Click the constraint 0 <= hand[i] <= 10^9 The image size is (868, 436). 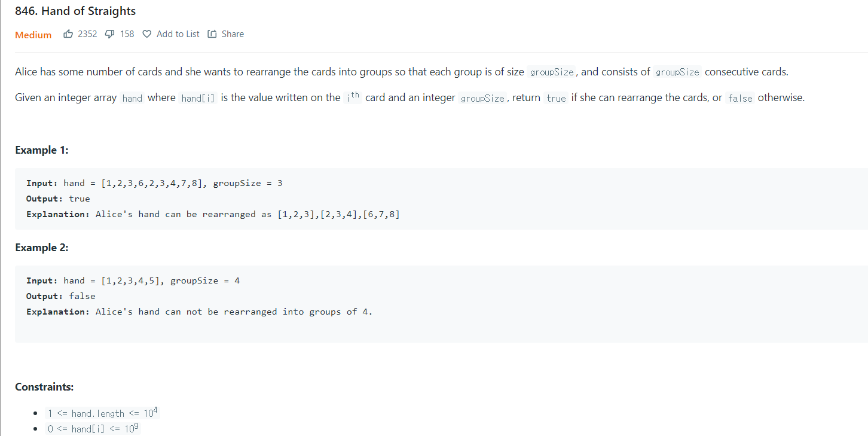(x=93, y=429)
